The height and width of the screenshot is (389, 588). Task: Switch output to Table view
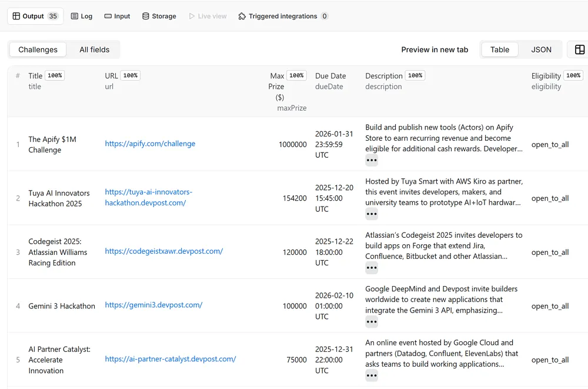499,50
